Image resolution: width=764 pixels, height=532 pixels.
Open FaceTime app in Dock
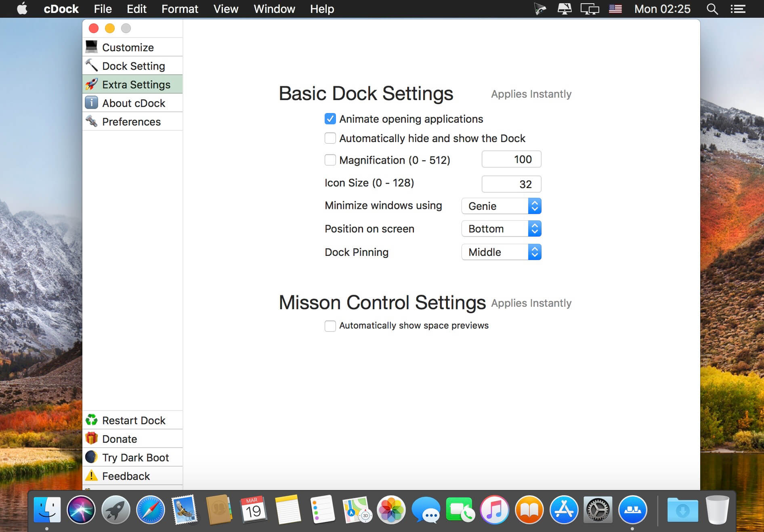click(460, 510)
